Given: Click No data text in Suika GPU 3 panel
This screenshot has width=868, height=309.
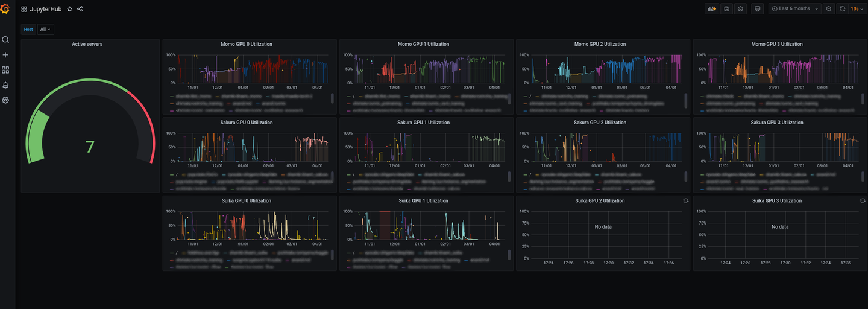Looking at the screenshot, I should (x=780, y=227).
